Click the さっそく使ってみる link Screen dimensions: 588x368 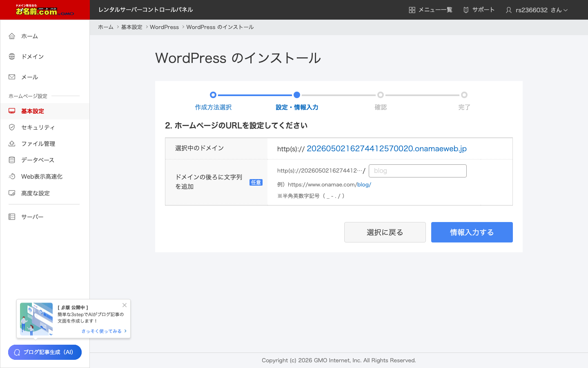coord(104,331)
